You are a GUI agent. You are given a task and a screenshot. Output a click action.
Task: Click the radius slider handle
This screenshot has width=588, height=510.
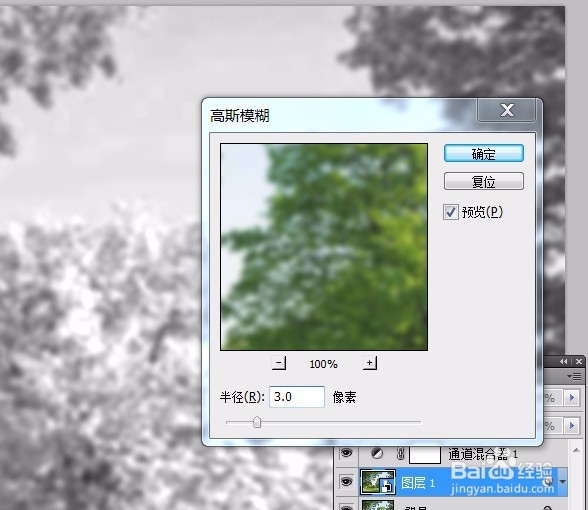[257, 422]
